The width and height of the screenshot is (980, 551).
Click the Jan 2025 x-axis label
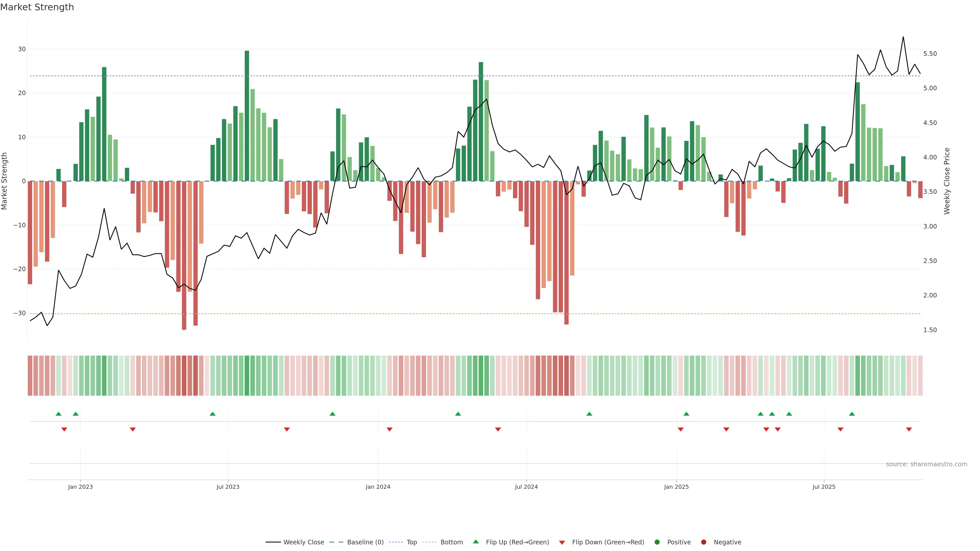tap(676, 487)
